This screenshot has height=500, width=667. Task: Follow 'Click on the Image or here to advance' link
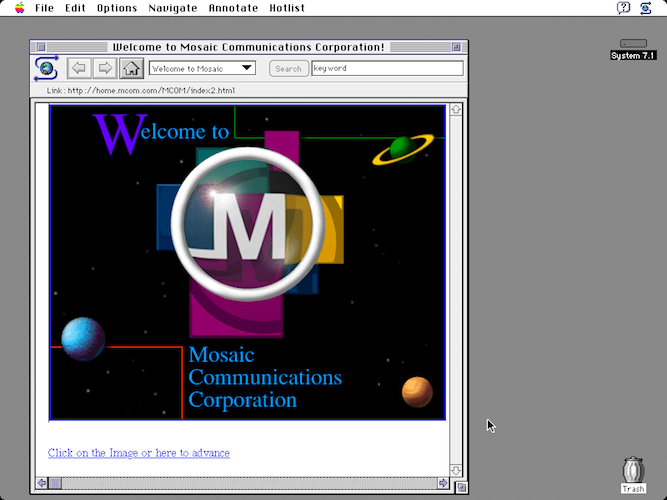coord(139,453)
